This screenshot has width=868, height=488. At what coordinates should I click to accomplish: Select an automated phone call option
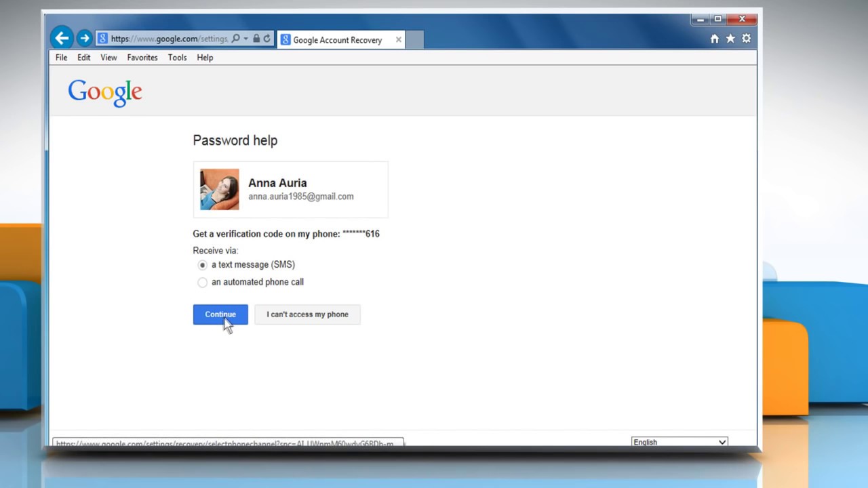coord(202,282)
